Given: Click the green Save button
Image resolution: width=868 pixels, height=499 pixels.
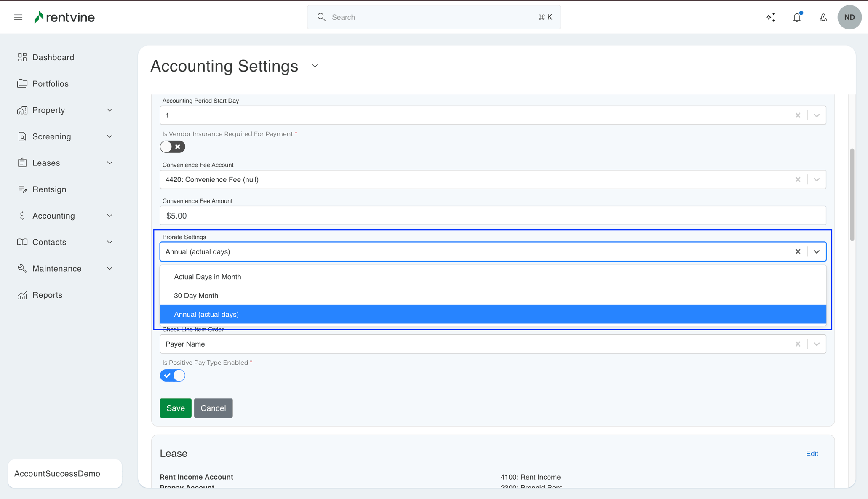Looking at the screenshot, I should (x=175, y=408).
